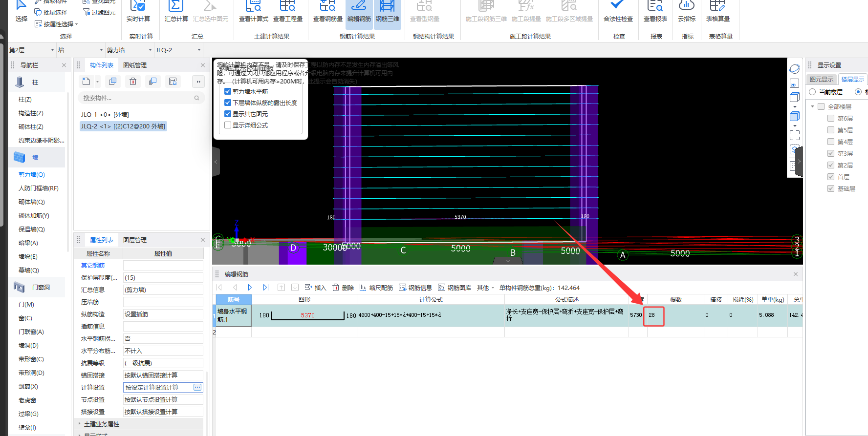Click 缩尺配筋 scaled rebar tool
868x436 pixels.
click(376, 288)
